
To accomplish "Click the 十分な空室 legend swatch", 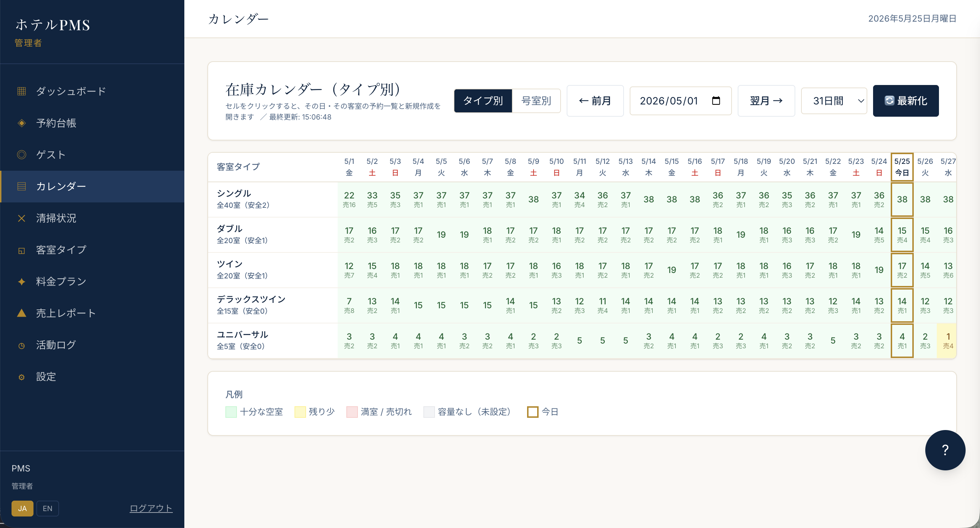I will tap(231, 412).
